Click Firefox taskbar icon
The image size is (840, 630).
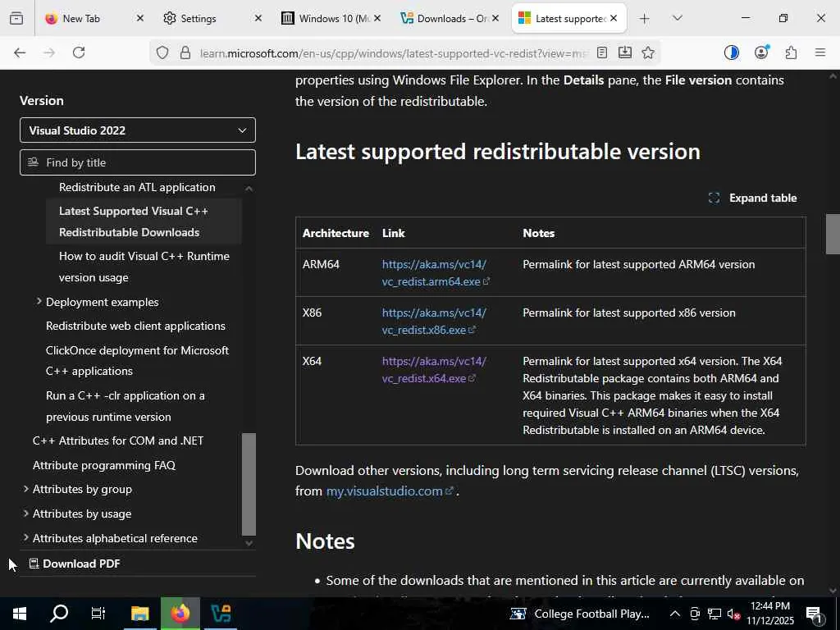click(180, 614)
